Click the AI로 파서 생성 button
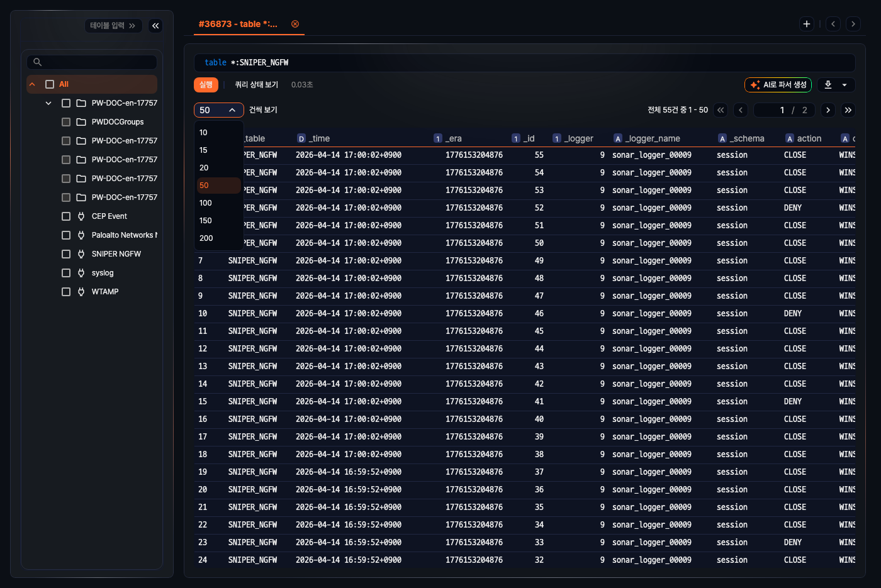The image size is (881, 588). pyautogui.click(x=778, y=85)
